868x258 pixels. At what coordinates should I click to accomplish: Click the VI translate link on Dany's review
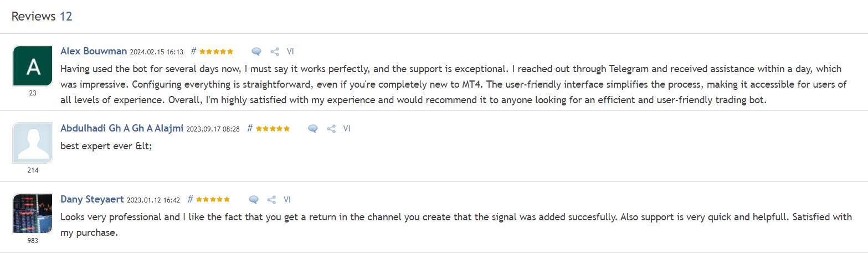tap(287, 200)
